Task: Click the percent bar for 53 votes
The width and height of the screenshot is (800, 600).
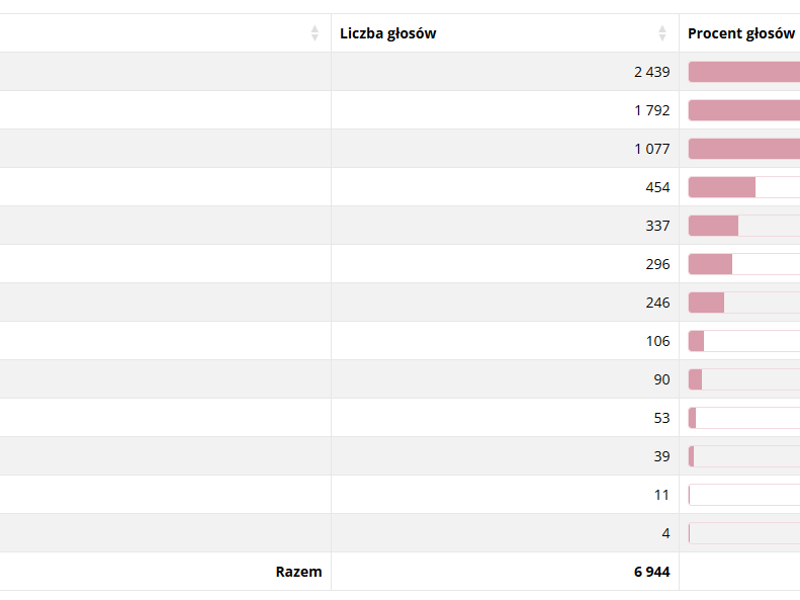Action: click(x=744, y=418)
